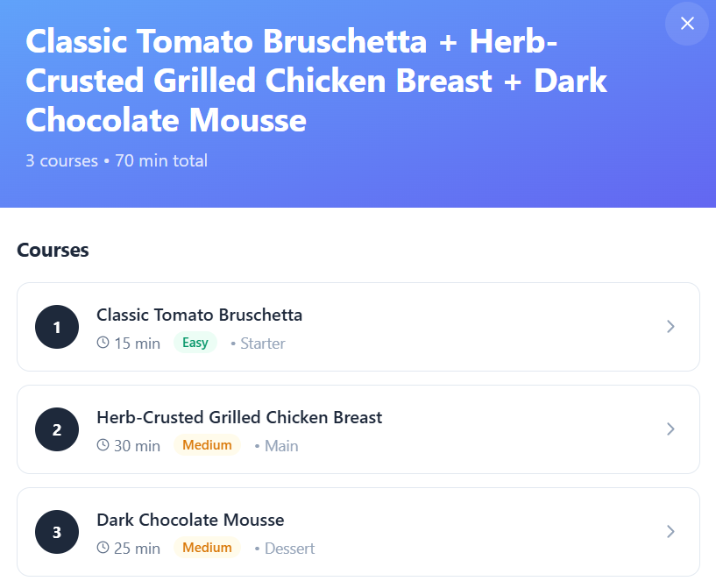Click the Medium badge on the mousse course
This screenshot has height=588, width=716.
click(207, 548)
